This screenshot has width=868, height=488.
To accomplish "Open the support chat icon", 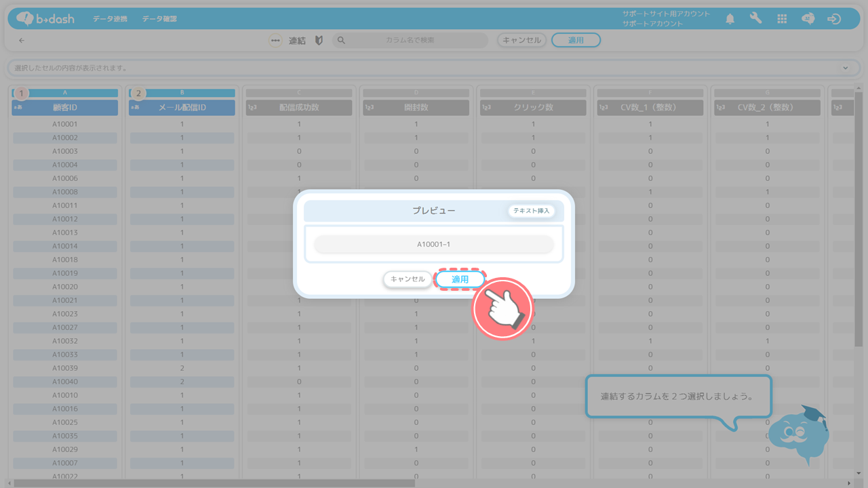I will 808,19.
